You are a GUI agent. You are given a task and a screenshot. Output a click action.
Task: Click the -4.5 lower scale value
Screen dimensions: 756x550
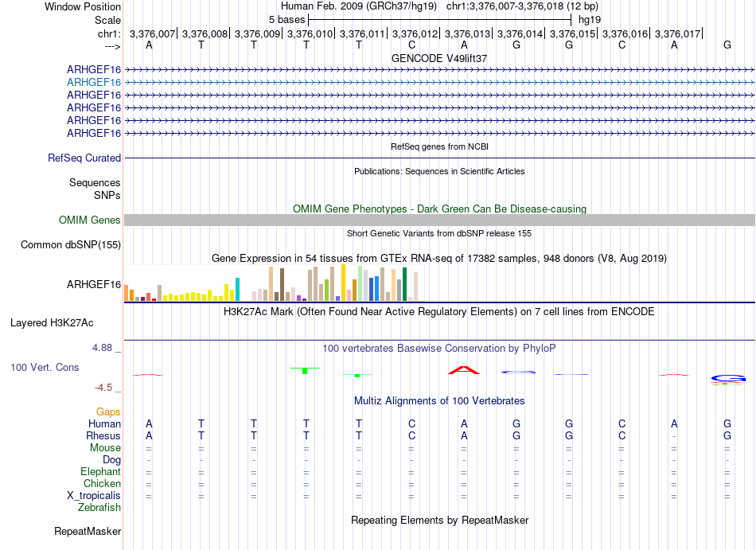pos(103,388)
